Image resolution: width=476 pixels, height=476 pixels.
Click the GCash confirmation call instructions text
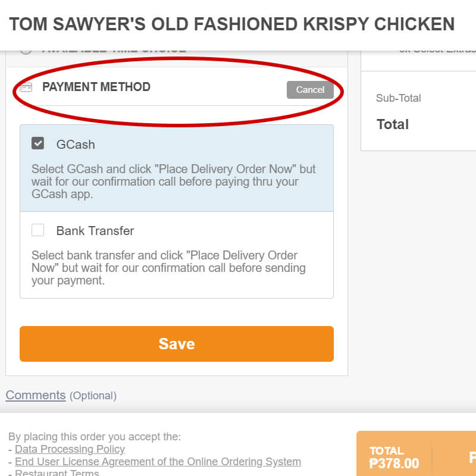173,181
